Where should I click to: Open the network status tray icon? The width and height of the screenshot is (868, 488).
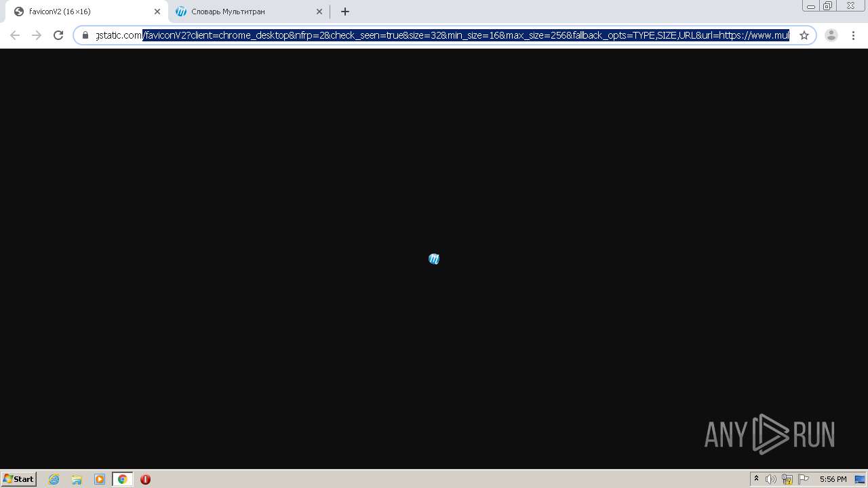[787, 479]
